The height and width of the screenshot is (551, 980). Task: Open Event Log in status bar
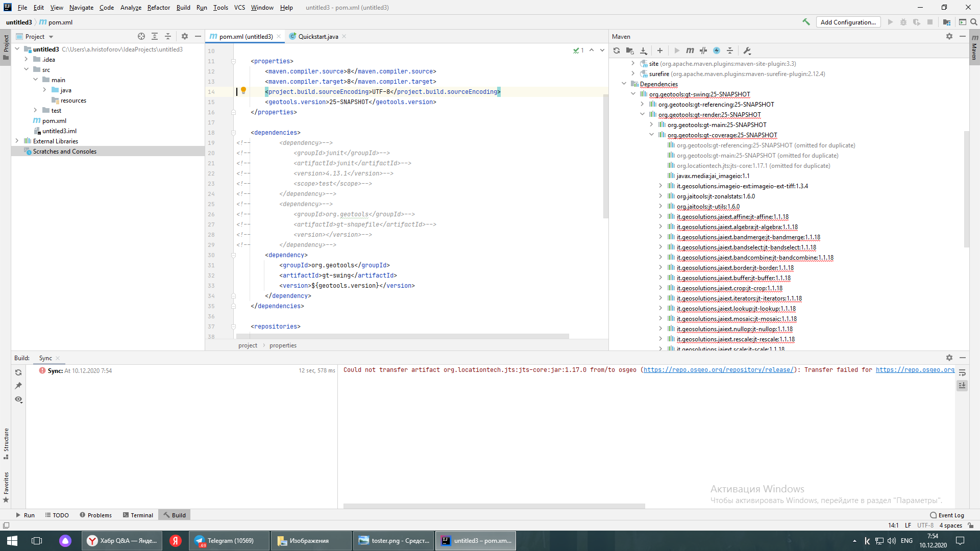point(947,515)
